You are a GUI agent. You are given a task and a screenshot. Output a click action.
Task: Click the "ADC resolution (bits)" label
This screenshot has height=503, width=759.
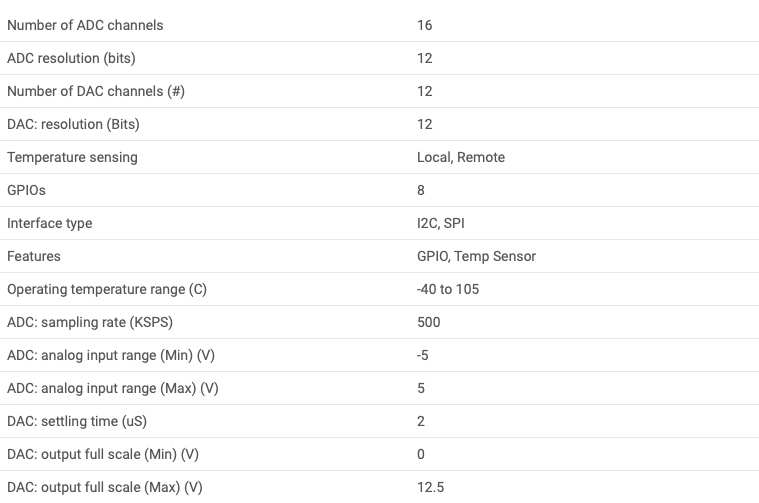pyautogui.click(x=71, y=58)
